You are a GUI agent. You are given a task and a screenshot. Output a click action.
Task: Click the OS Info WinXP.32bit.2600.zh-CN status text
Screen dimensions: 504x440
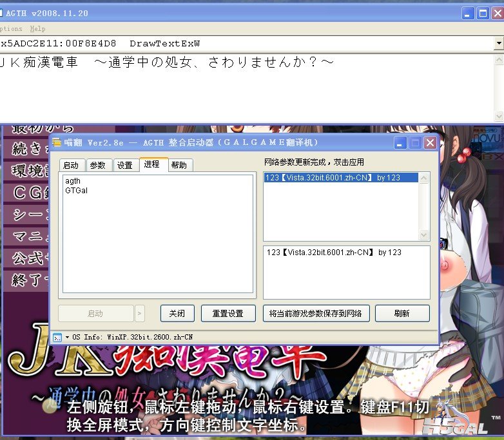(132, 337)
